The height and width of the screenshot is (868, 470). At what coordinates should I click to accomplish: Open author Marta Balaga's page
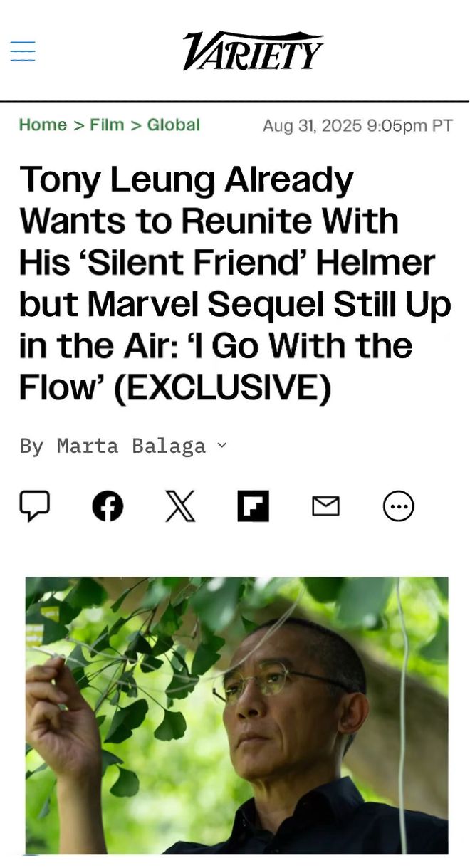pyautogui.click(x=131, y=446)
